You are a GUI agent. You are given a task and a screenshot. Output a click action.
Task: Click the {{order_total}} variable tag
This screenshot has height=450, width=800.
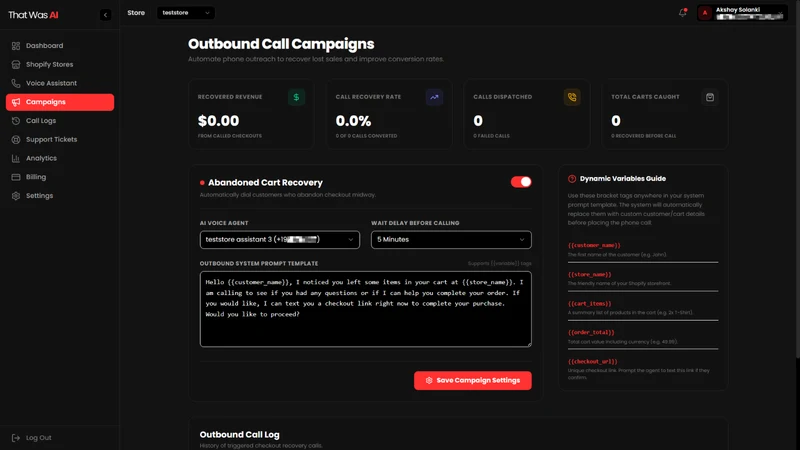click(x=591, y=333)
